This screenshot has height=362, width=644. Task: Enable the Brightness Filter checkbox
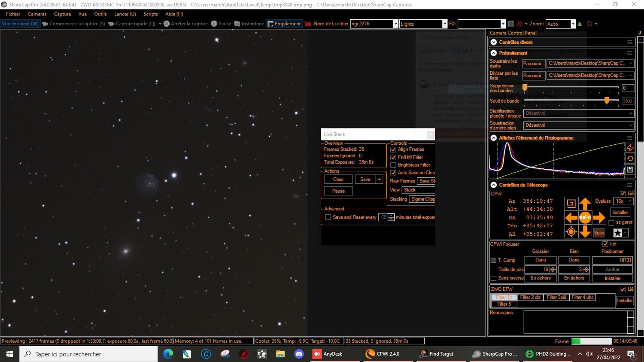coord(393,164)
